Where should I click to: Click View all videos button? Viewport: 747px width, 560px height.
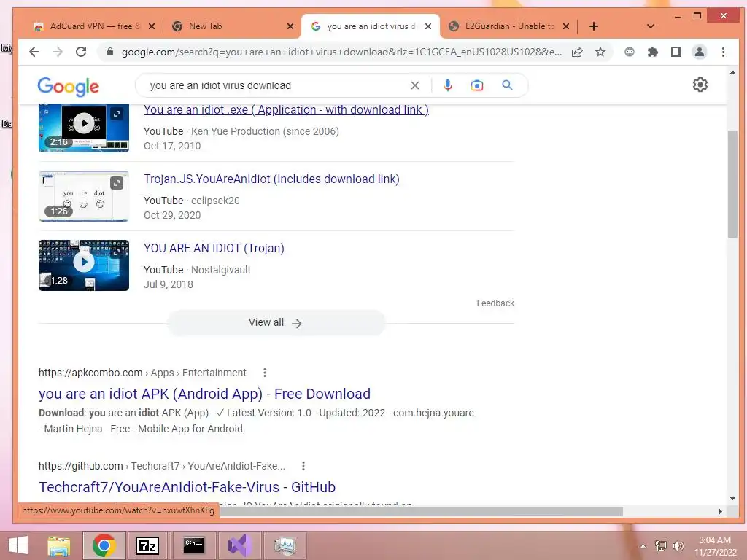(275, 323)
